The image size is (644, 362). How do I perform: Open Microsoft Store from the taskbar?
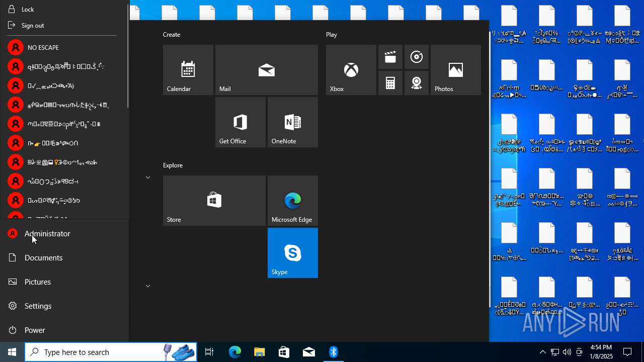point(284,352)
